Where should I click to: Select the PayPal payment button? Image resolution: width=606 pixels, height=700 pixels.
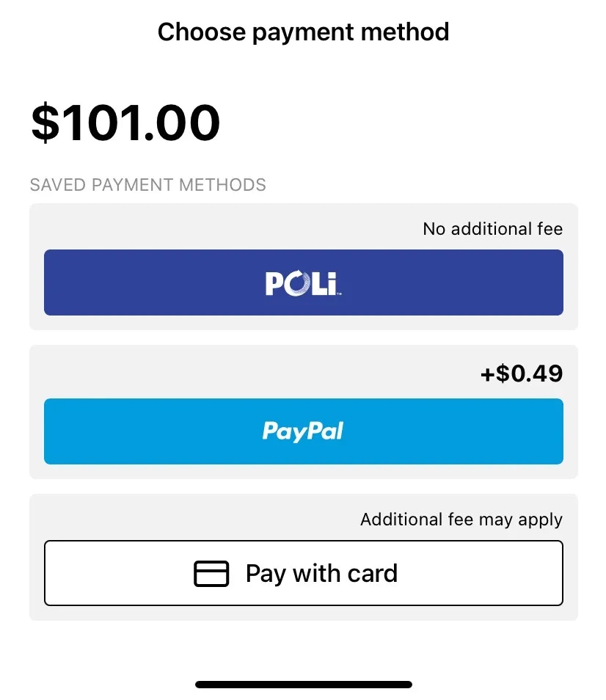point(304,431)
